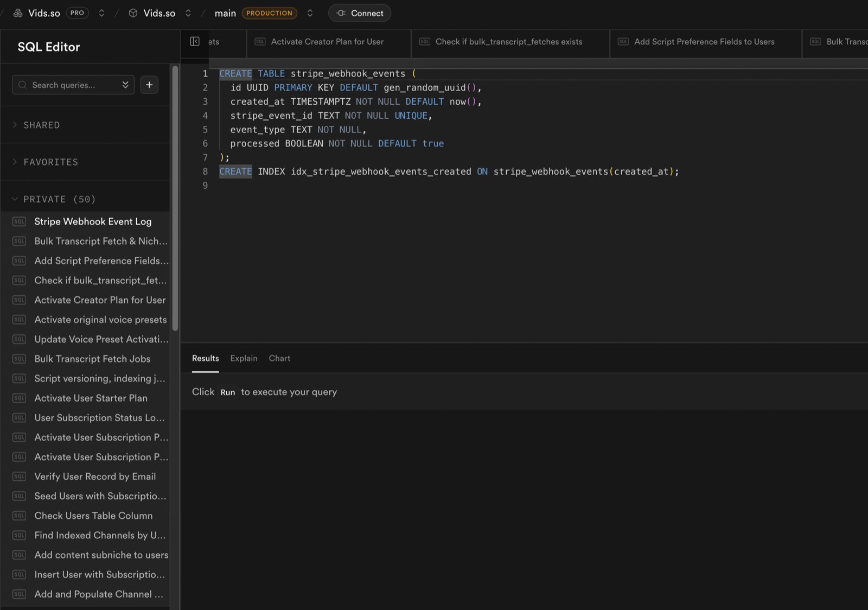Click the Connect button
868x610 pixels.
[360, 13]
